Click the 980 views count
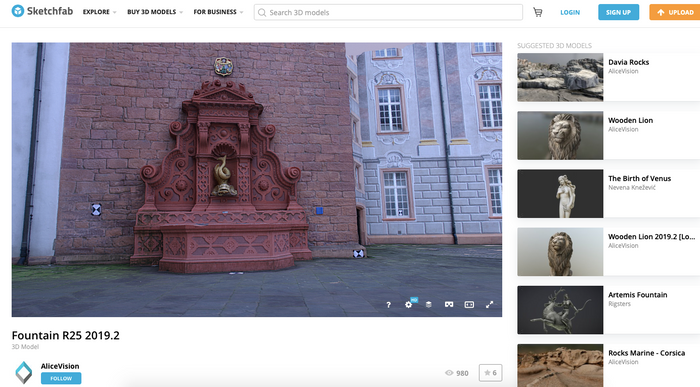Viewport: 700px width, 387px height. coord(457,373)
